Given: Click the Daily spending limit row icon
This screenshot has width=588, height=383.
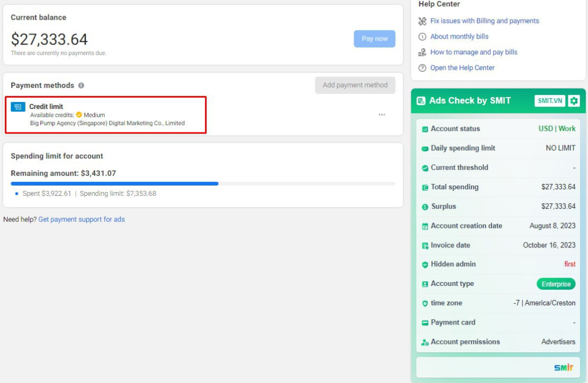Looking at the screenshot, I should pyautogui.click(x=425, y=149).
